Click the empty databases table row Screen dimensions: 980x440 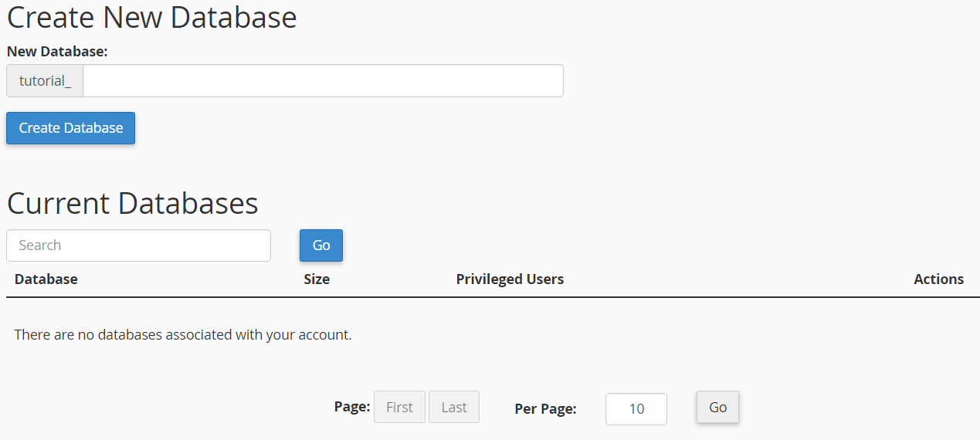pyautogui.click(x=493, y=335)
